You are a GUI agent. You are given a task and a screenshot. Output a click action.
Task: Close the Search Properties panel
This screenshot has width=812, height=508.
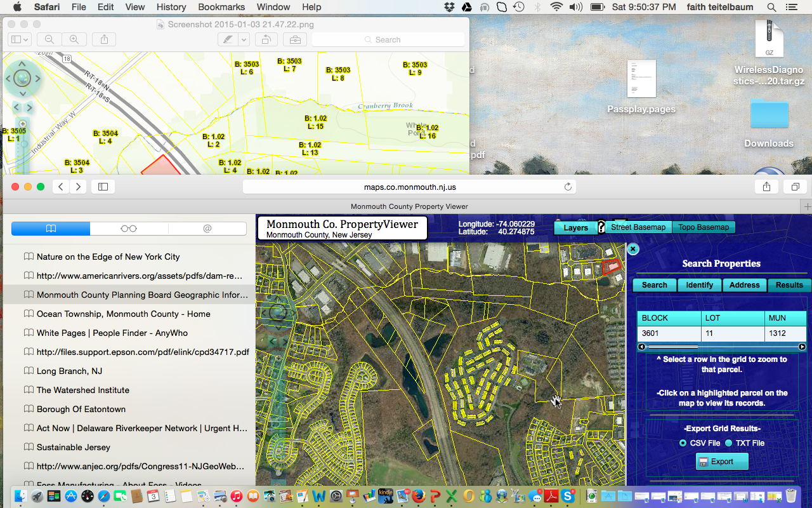[632, 250]
